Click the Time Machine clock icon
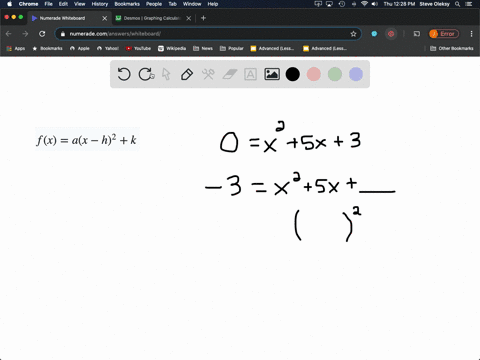 click(342, 4)
